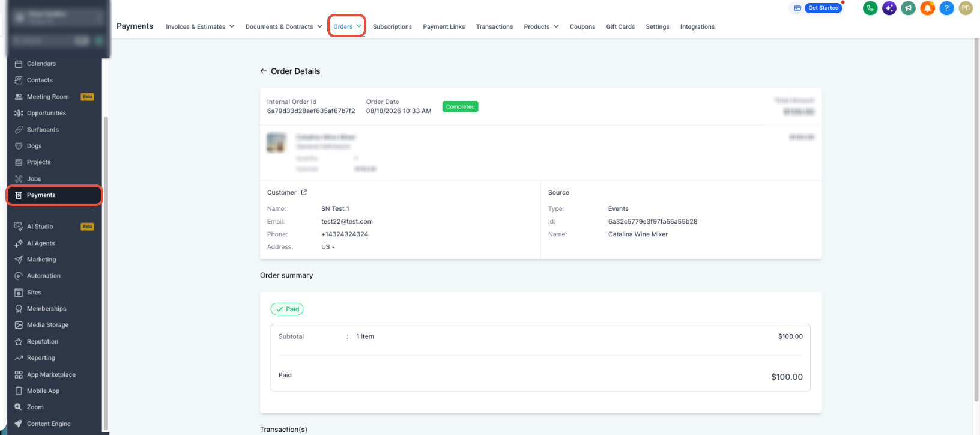Open Memberships in the sidebar
Screen dimensions: 980x435
pos(46,309)
